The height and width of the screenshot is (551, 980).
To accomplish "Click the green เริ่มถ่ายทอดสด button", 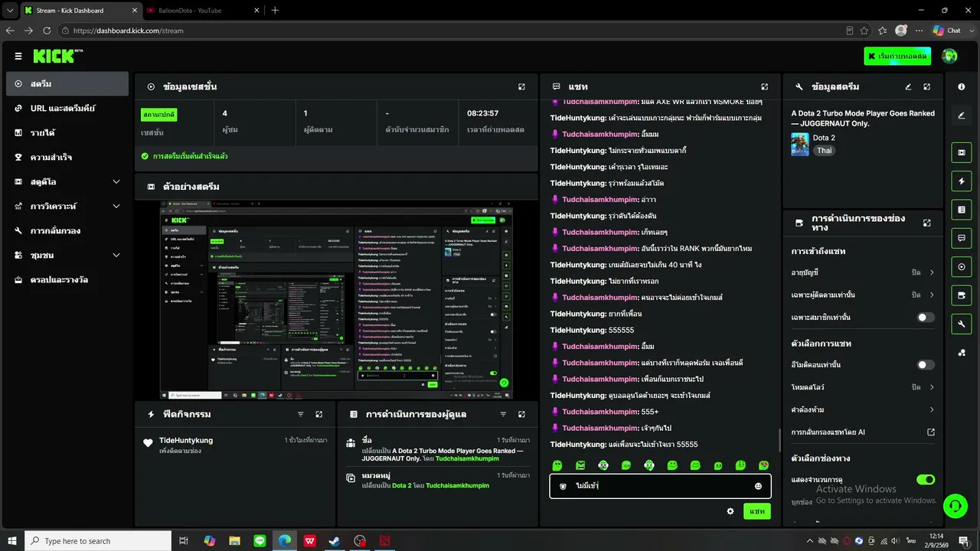I will pos(897,56).
